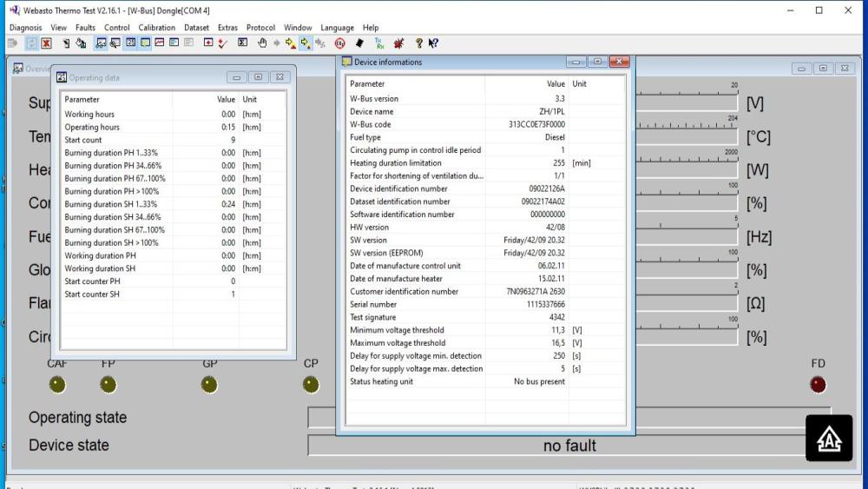Open the Control menu
868x489 pixels.
tap(117, 28)
